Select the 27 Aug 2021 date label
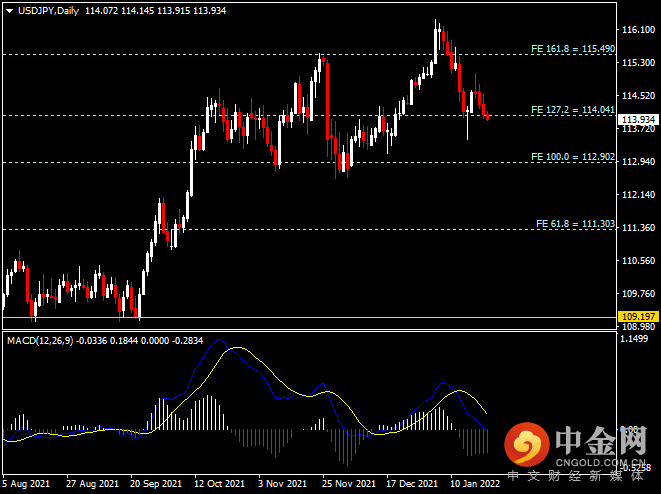This screenshot has width=661, height=494. [92, 483]
